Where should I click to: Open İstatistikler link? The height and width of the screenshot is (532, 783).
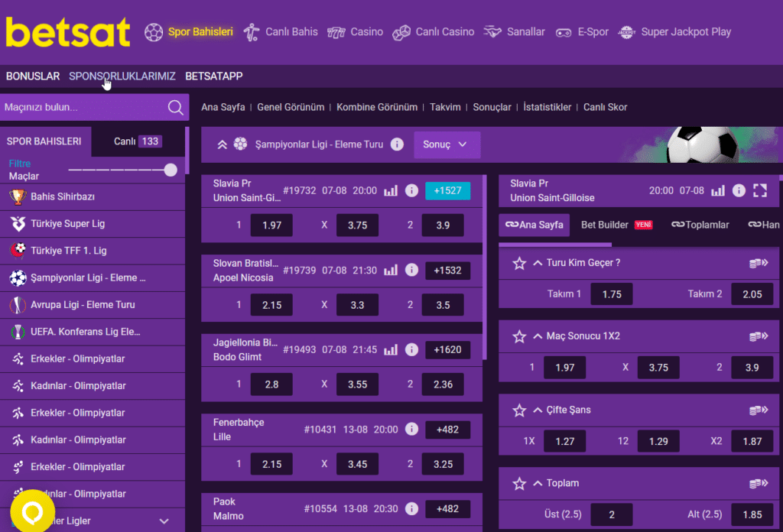click(547, 107)
